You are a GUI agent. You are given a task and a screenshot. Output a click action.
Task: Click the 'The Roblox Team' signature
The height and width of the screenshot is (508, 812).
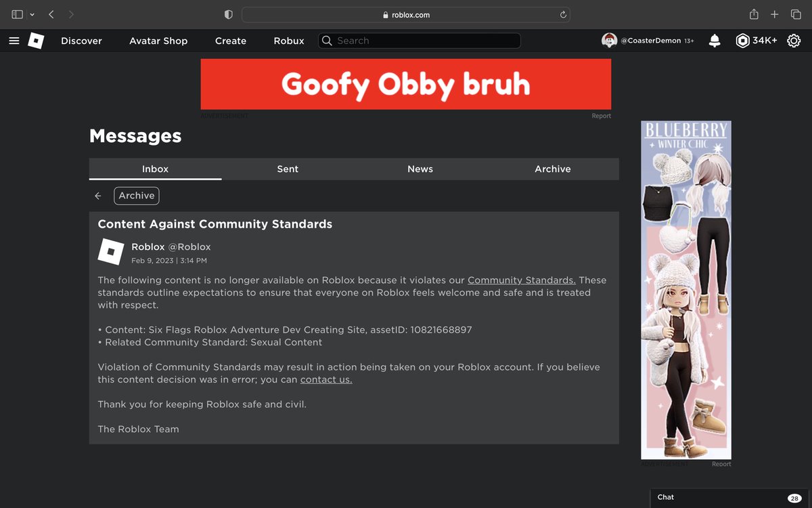(x=138, y=429)
